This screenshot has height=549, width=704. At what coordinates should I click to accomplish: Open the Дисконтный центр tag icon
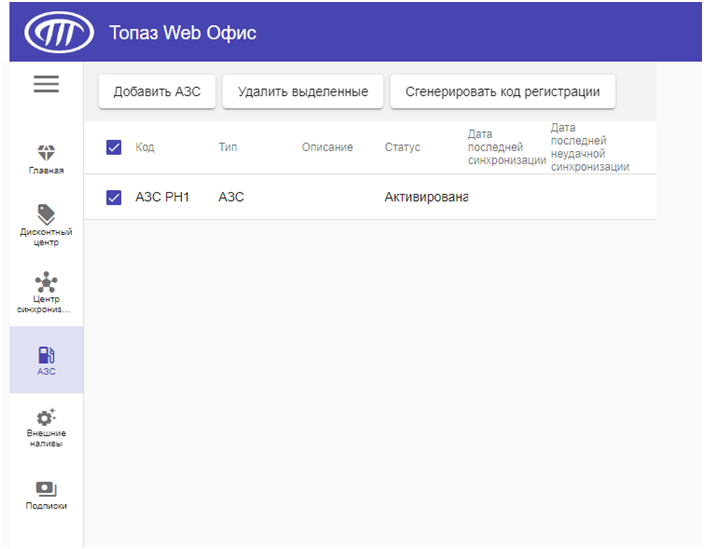point(46,215)
